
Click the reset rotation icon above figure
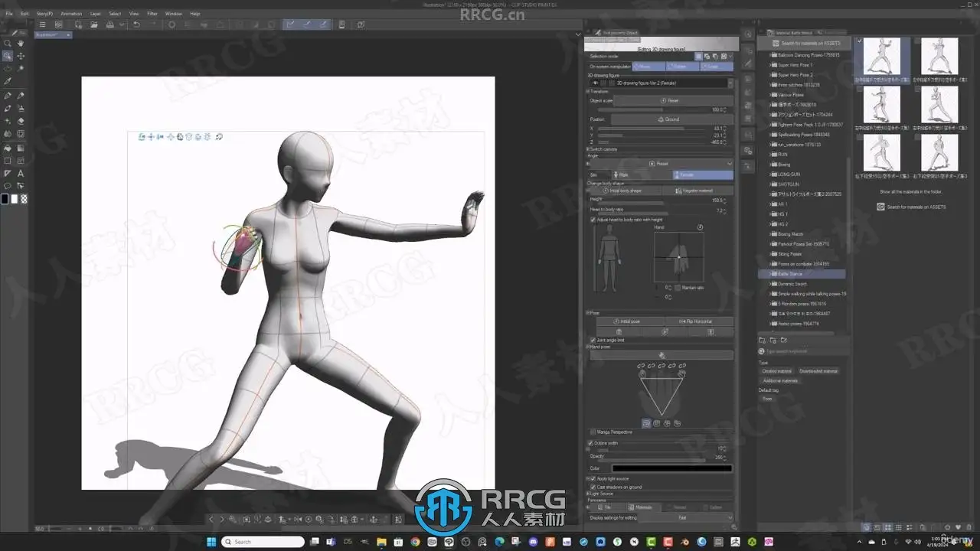pyautogui.click(x=219, y=136)
